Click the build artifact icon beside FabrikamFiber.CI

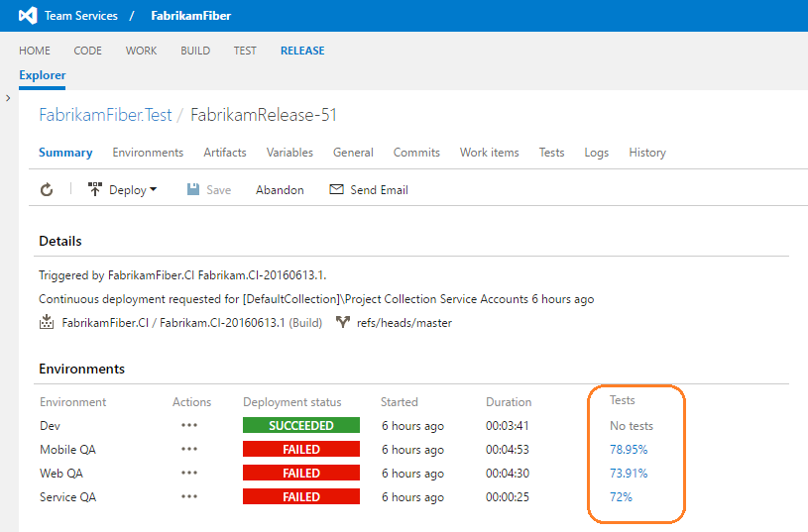(x=47, y=323)
